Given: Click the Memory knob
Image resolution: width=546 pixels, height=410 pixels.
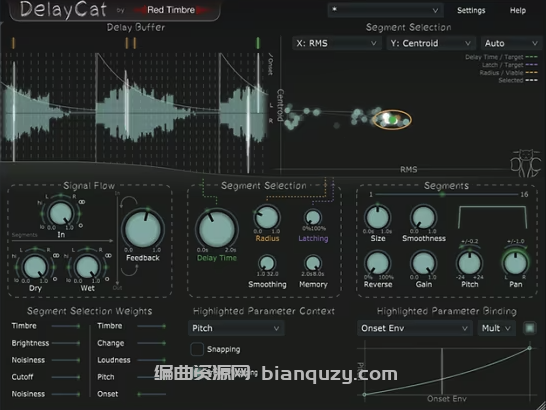Looking at the screenshot, I should 313,263.
